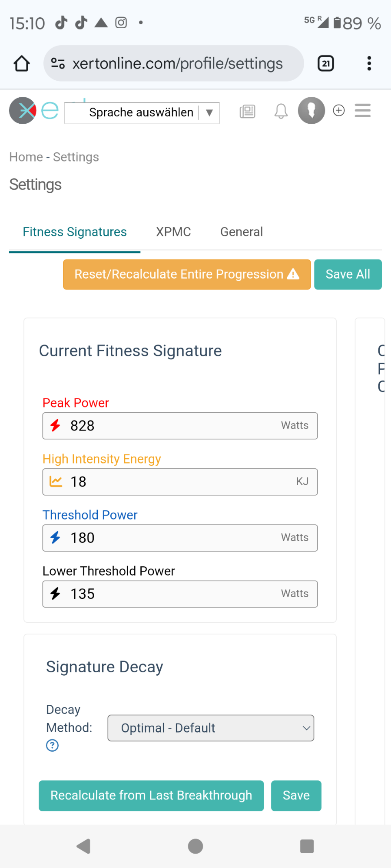Switch to the XPMC tab

click(x=173, y=232)
